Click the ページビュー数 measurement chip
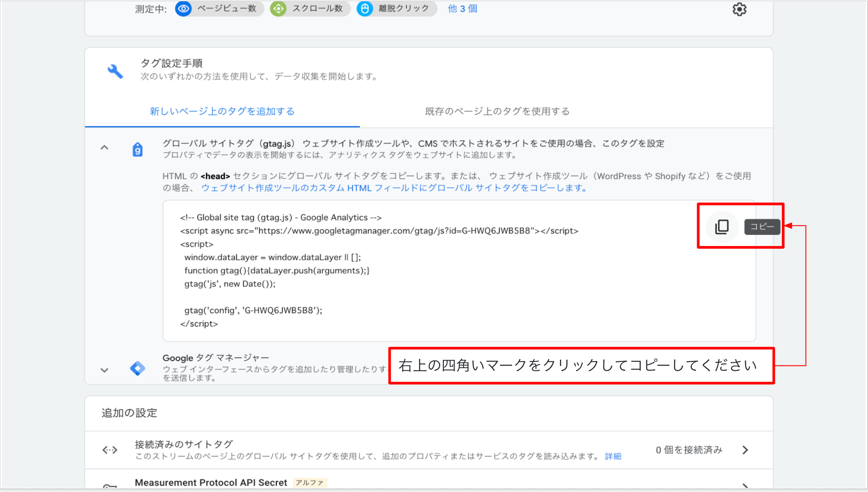The height and width of the screenshot is (492, 868). (227, 8)
